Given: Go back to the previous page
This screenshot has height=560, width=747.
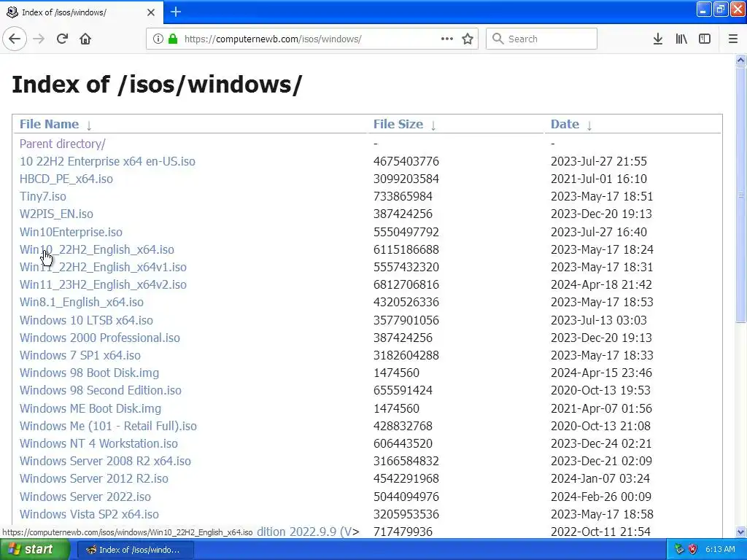Looking at the screenshot, I should click(15, 39).
